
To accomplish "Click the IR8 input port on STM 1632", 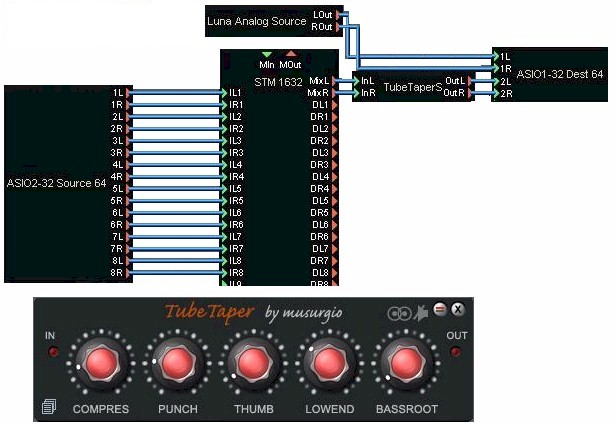I will [225, 273].
